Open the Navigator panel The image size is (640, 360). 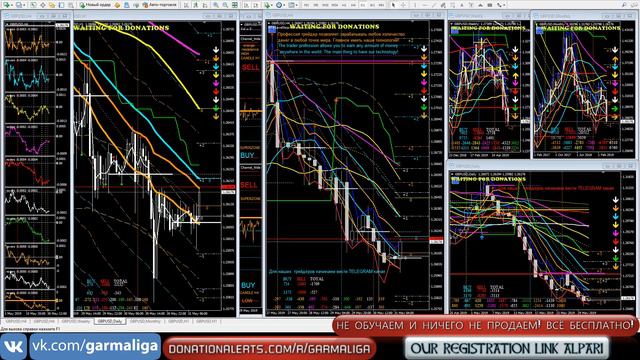(52, 5)
